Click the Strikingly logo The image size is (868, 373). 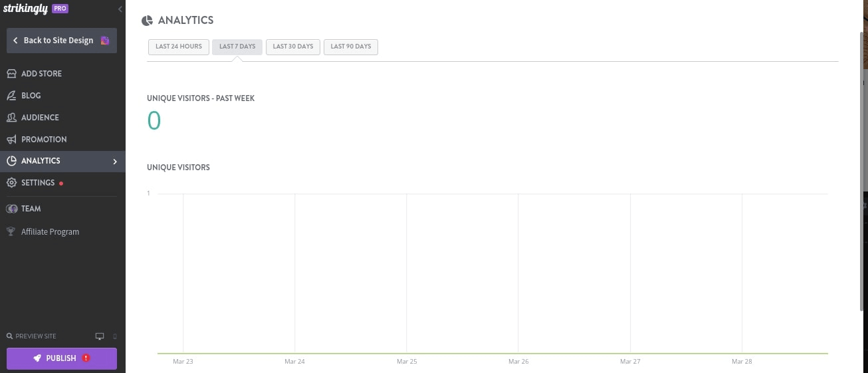[25, 9]
